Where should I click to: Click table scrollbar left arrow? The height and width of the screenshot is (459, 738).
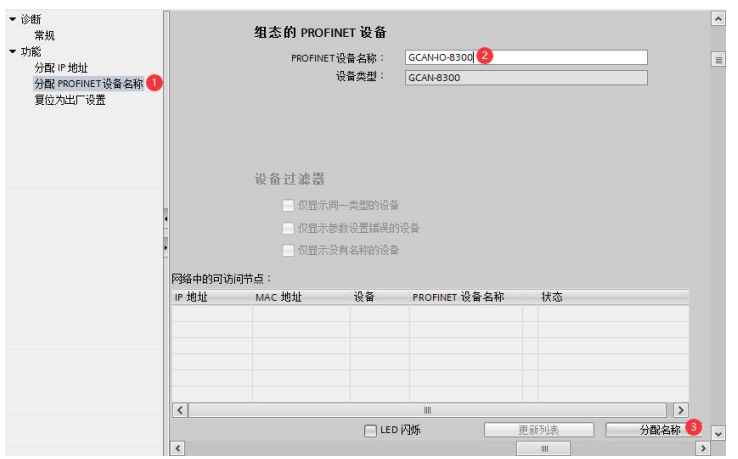(180, 410)
